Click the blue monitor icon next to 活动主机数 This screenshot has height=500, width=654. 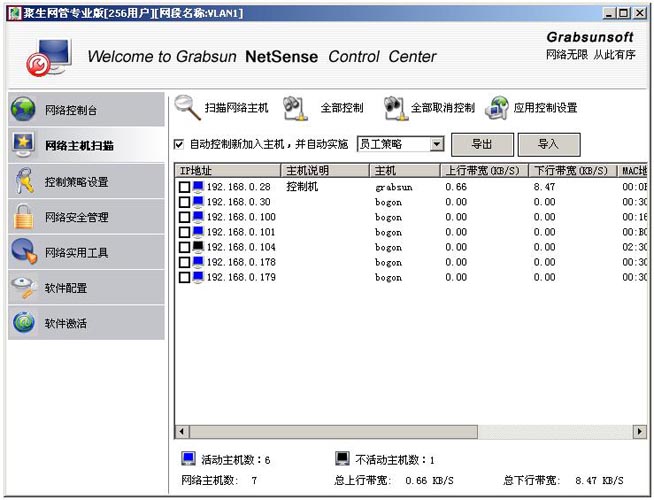coord(189,459)
